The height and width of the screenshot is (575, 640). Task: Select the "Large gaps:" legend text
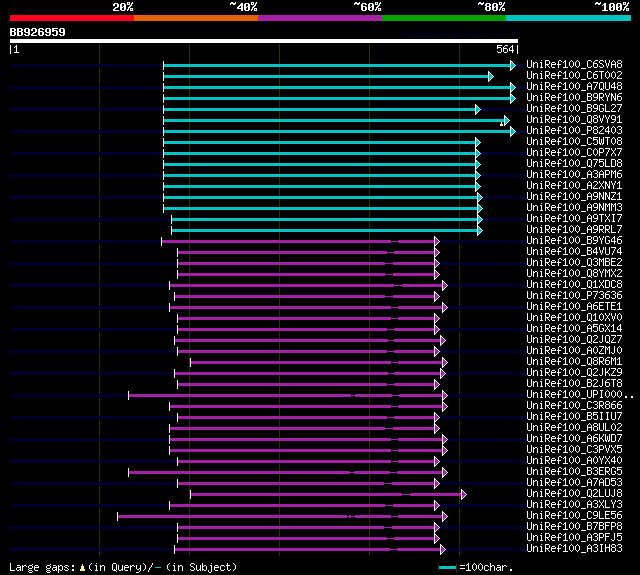point(42,567)
